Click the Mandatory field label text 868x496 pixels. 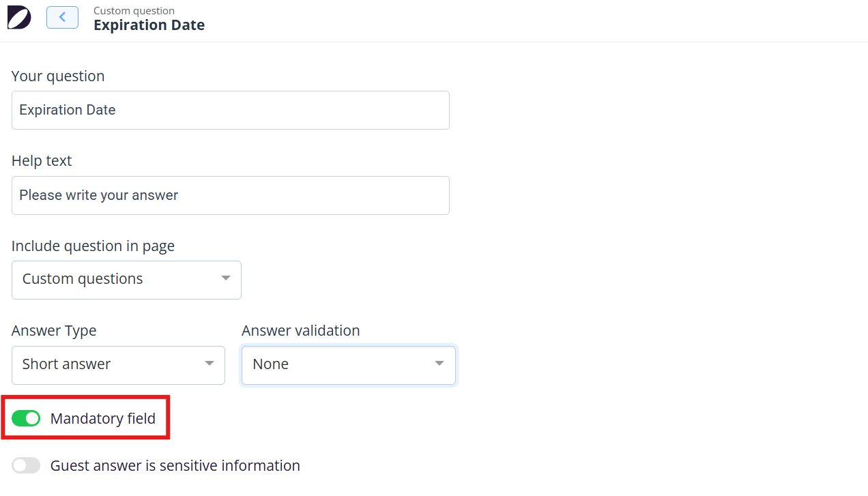[103, 418]
